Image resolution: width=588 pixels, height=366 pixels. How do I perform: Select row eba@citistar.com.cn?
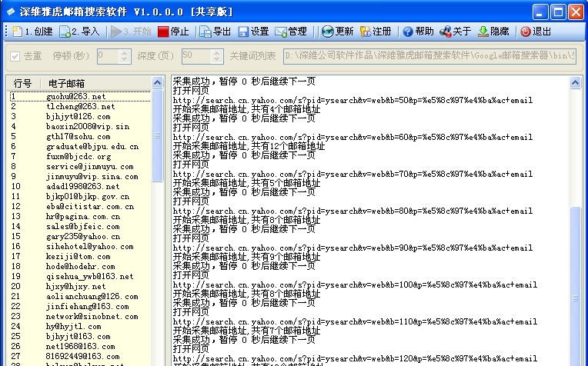tap(79, 206)
